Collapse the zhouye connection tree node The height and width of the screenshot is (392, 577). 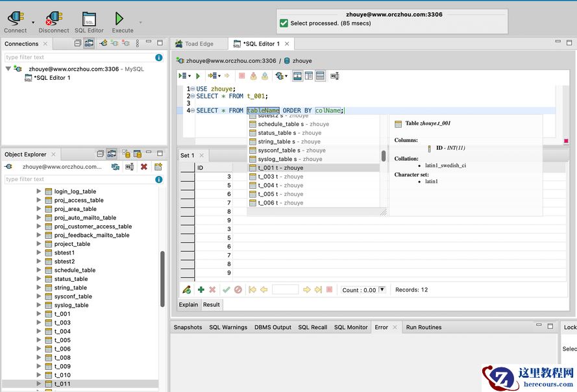tap(8, 69)
